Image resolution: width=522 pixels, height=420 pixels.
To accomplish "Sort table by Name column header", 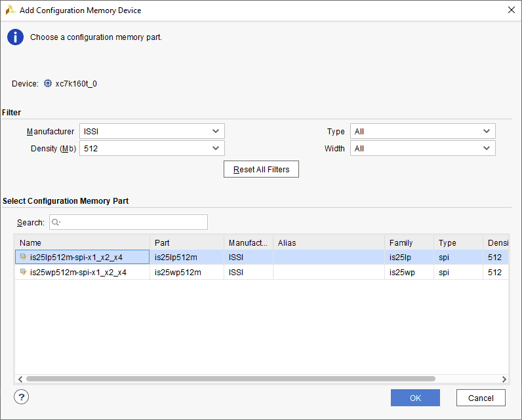I will coord(82,242).
